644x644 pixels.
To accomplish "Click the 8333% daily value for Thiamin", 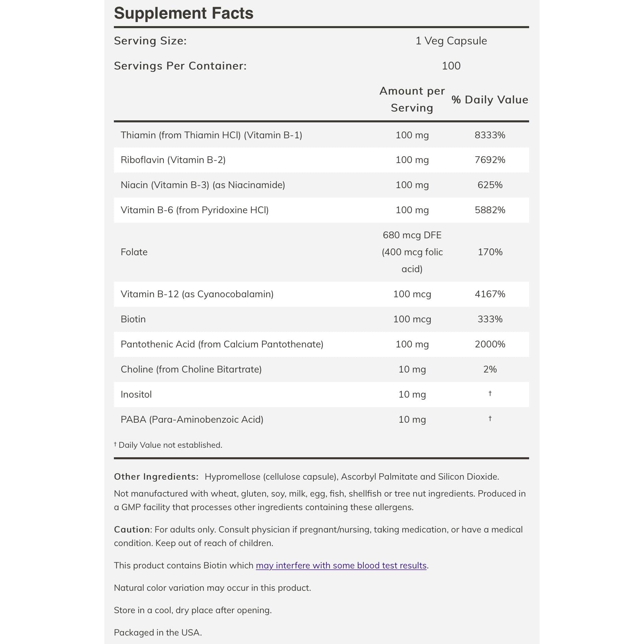I will [490, 135].
